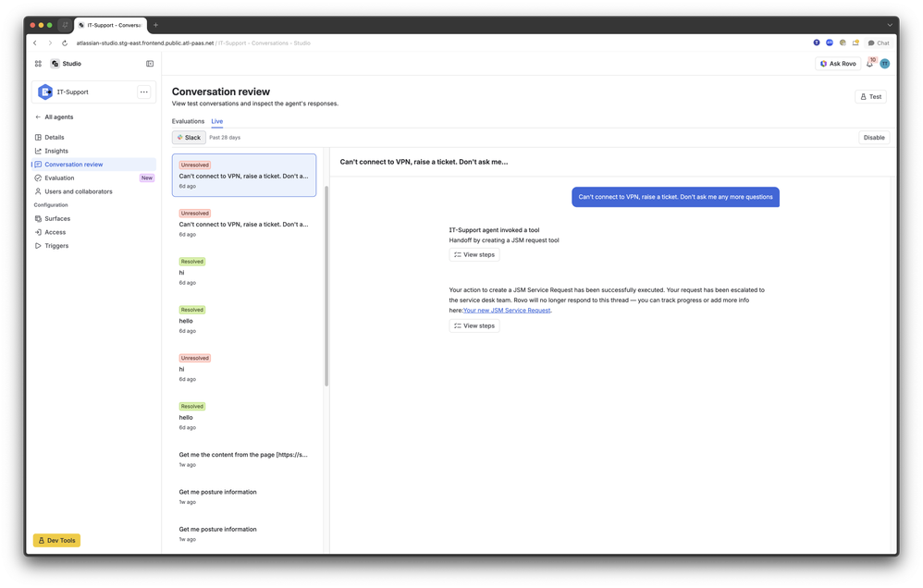Click the Evaluation checkmark icon
The image size is (923, 588).
pos(38,178)
